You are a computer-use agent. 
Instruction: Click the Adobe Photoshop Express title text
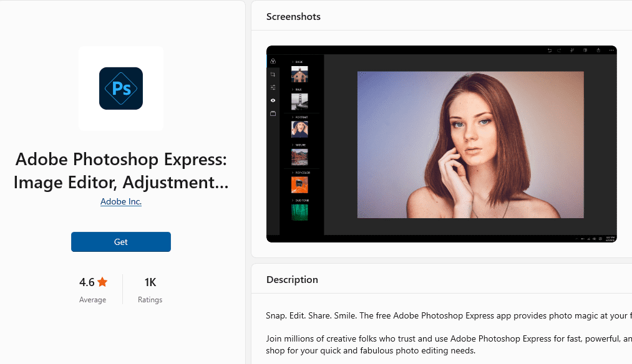pos(121,171)
